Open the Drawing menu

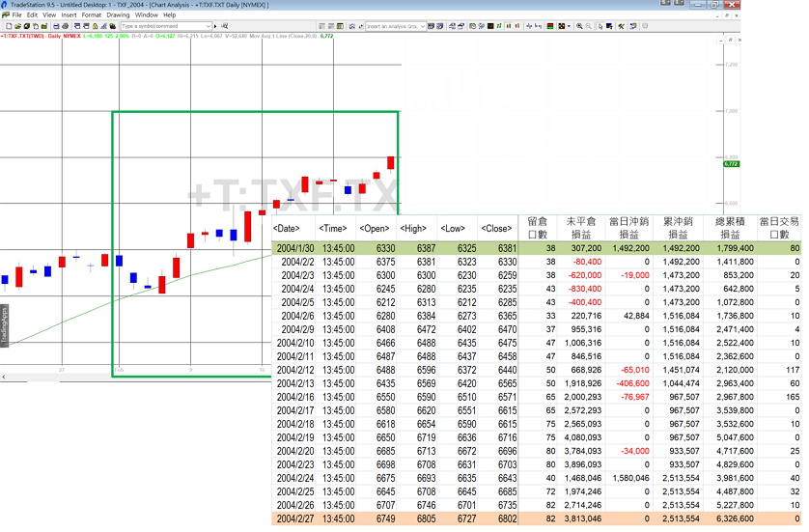[x=118, y=15]
